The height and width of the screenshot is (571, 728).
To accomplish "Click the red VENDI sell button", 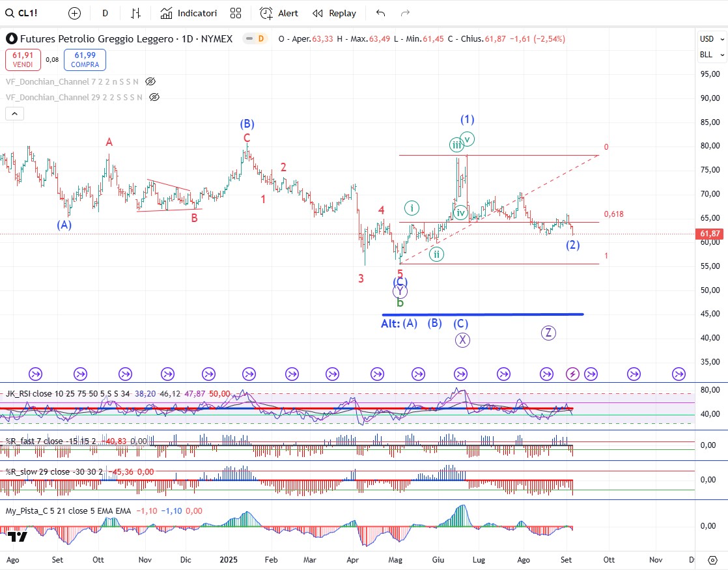I will tap(23, 60).
